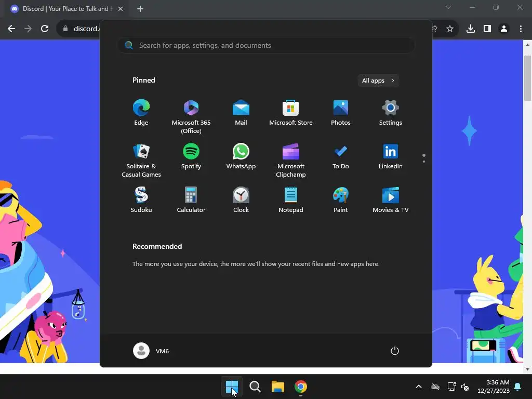The width and height of the screenshot is (532, 399).
Task: Open LinkedIn pinned app
Action: click(391, 157)
